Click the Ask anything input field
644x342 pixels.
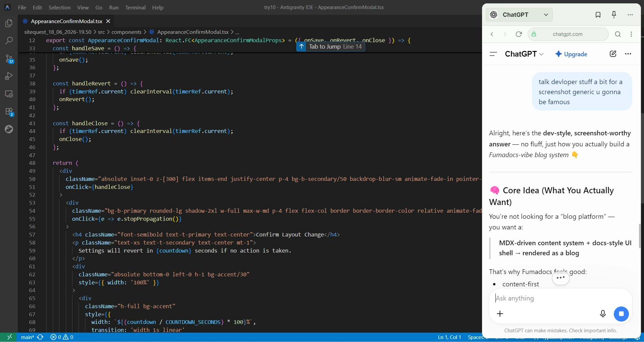560,298
